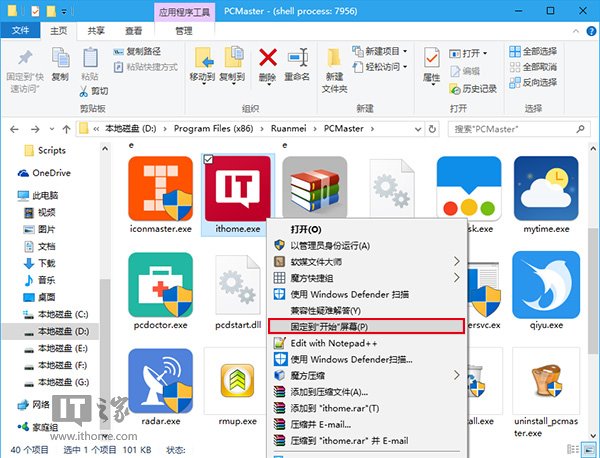
Task: Open 下载 folder in navigation pane
Action: tap(39, 263)
